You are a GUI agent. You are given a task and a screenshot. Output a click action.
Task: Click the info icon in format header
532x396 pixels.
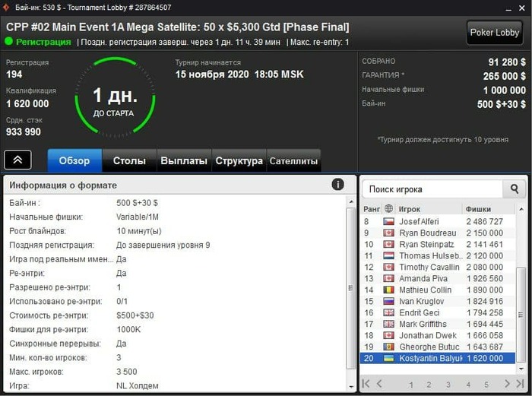337,185
